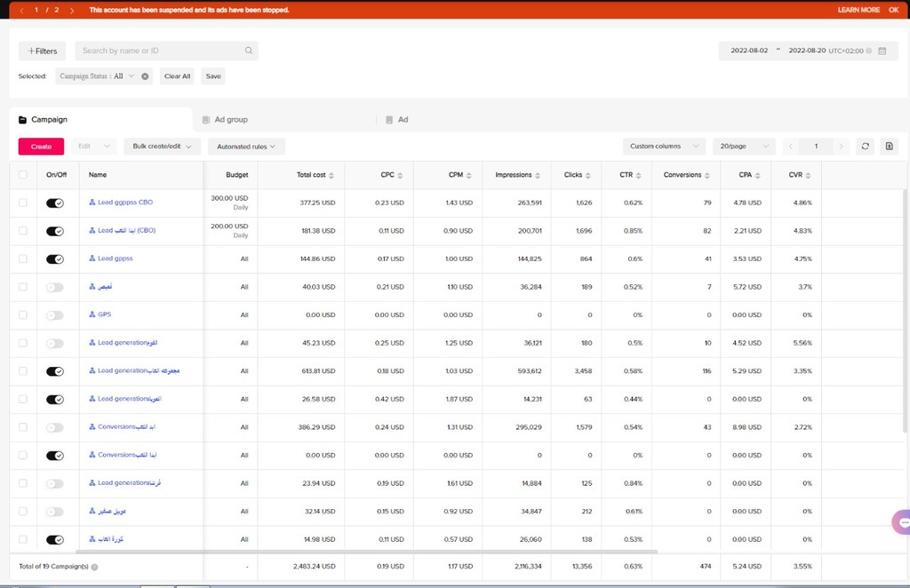Image resolution: width=910 pixels, height=588 pixels.
Task: Click campaign icon of GPS row
Action: pos(92,314)
